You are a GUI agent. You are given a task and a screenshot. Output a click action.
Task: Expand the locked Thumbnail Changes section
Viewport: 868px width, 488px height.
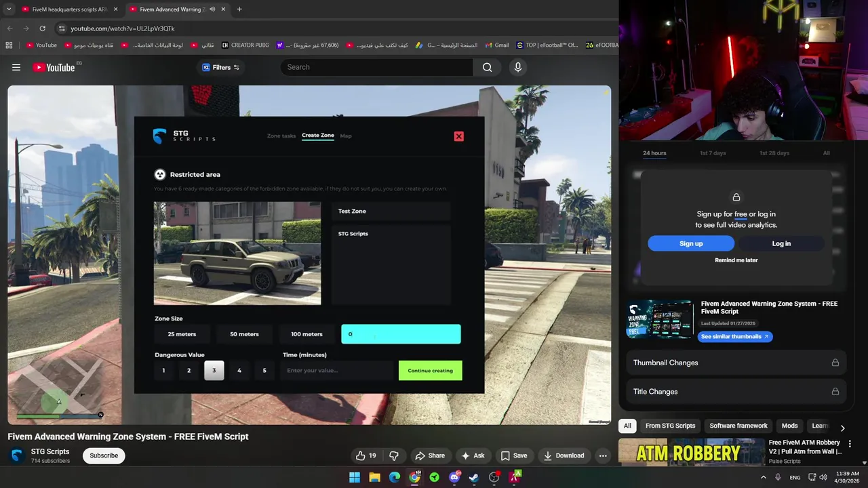coord(737,363)
